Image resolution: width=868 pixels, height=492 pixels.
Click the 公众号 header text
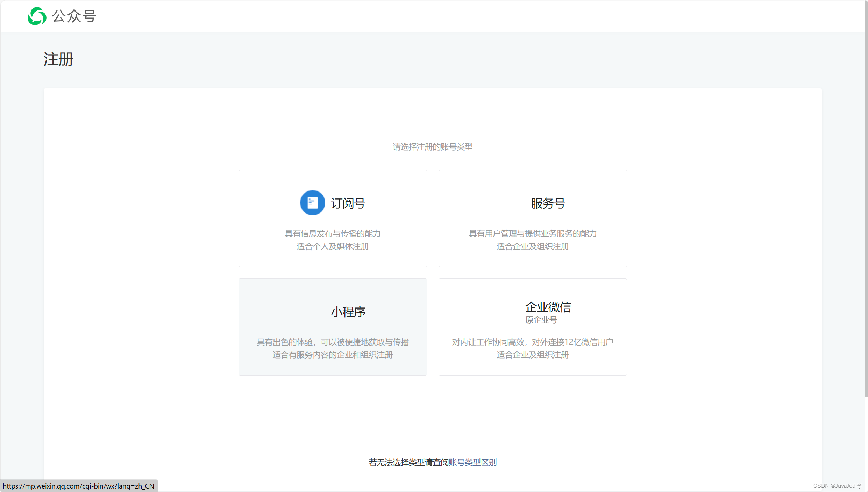[x=74, y=16]
